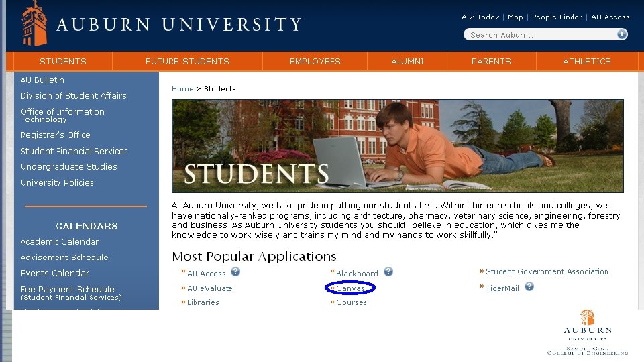The image size is (644, 362).
Task: Open Advisement Schedule link
Action: (64, 257)
